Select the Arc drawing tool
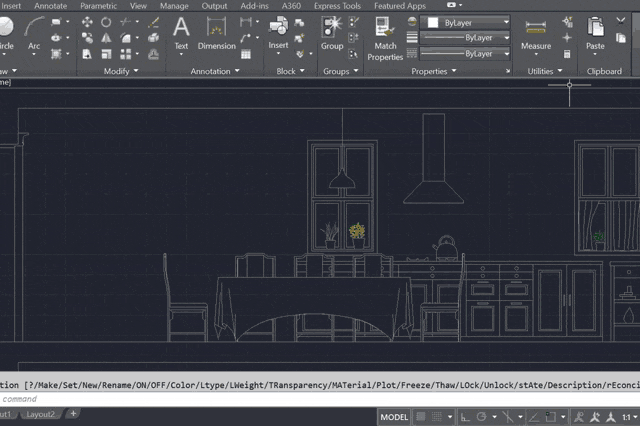This screenshot has height=426, width=640. [x=34, y=33]
